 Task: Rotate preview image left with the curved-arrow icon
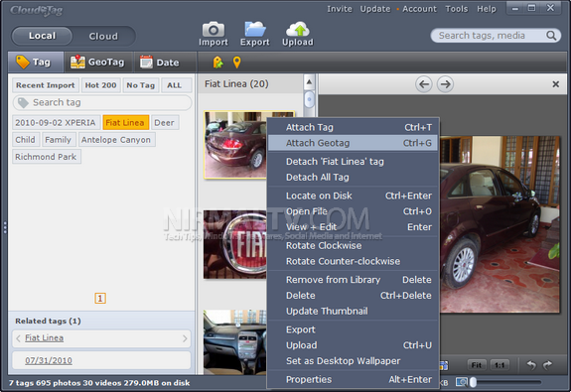[x=531, y=364]
